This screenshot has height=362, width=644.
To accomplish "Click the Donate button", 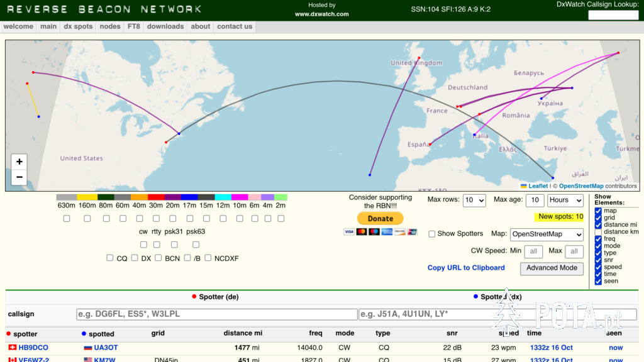I will pyautogui.click(x=380, y=218).
